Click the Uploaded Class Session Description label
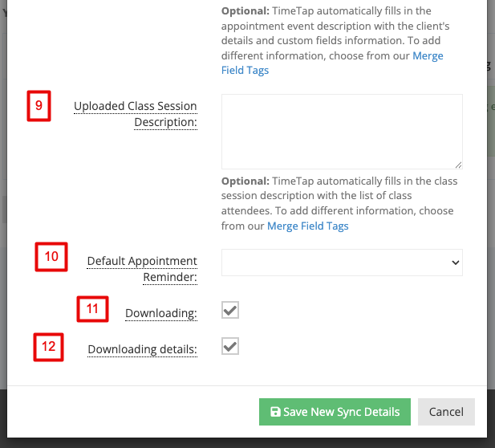495x448 pixels. coord(136,114)
